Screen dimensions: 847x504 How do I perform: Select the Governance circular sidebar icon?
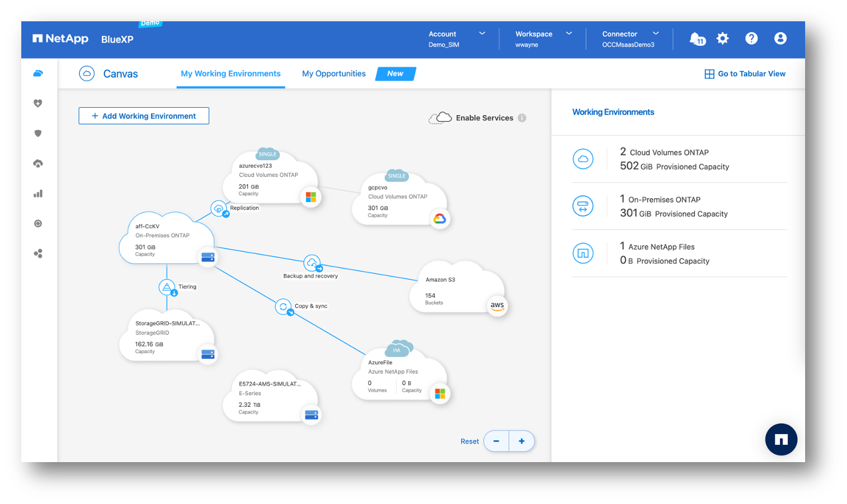tap(39, 223)
